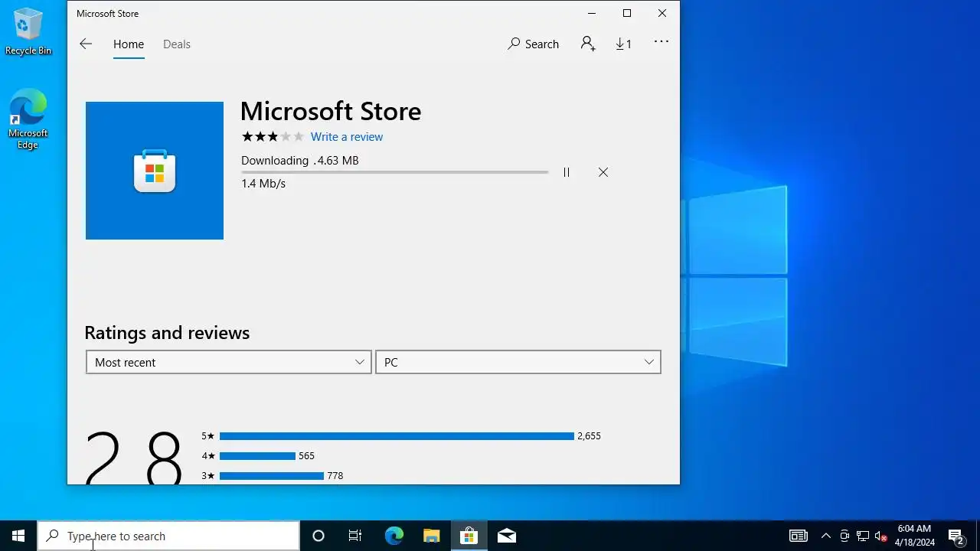The height and width of the screenshot is (551, 980).
Task: Click the 2,655 ratings count
Action: tap(589, 436)
